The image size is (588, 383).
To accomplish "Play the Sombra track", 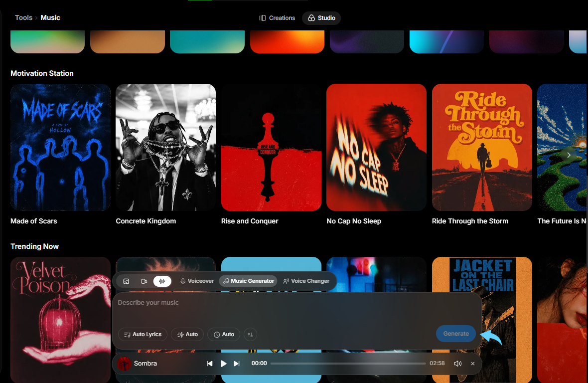I will pyautogui.click(x=223, y=364).
